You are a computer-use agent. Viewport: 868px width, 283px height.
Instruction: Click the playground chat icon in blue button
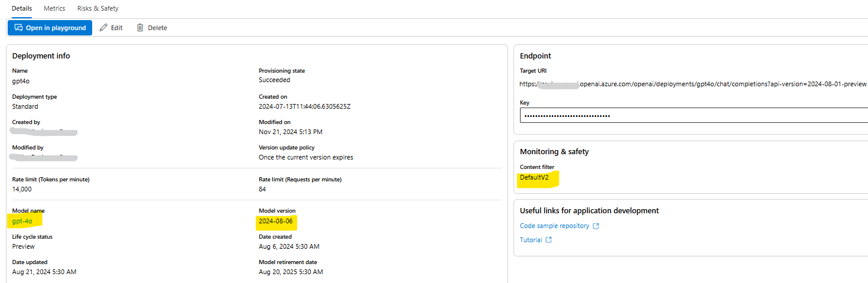pos(18,28)
